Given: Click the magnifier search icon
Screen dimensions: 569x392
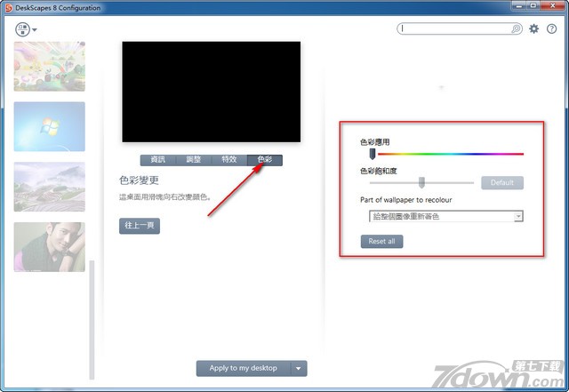Looking at the screenshot, I should pos(516,28).
